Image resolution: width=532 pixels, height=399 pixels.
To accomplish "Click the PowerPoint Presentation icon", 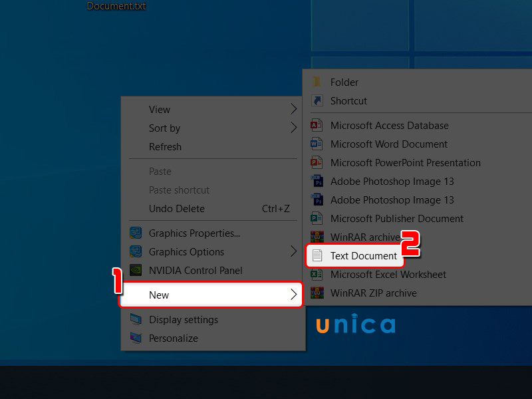I will [317, 163].
